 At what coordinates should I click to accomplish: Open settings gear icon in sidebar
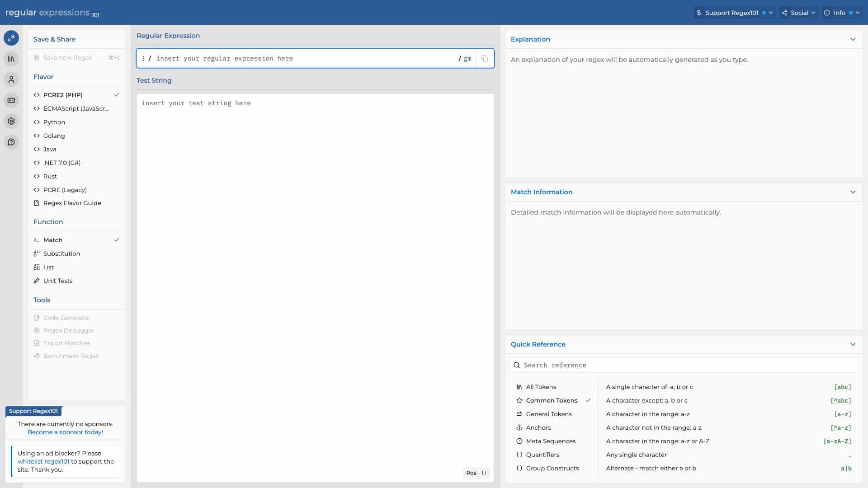[x=11, y=121]
